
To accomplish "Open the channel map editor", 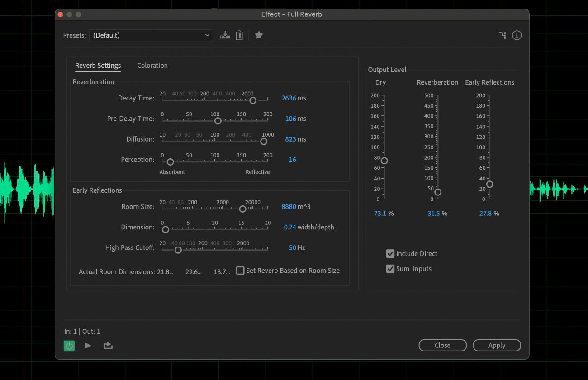I will 502,35.
